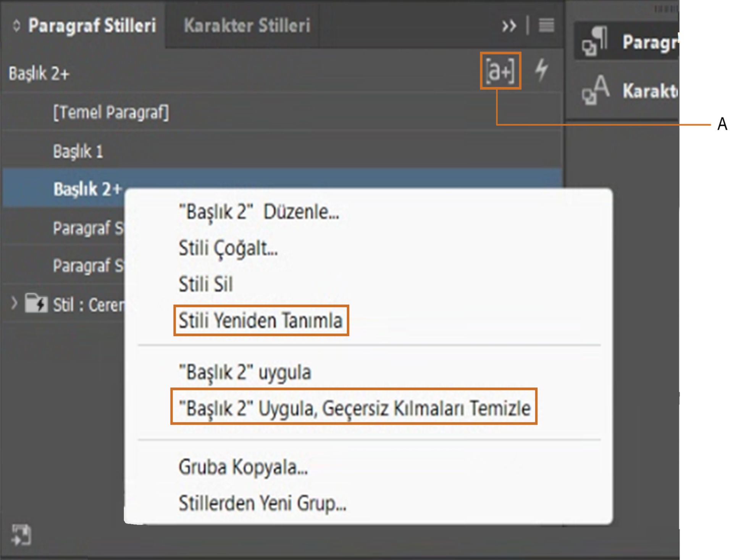The image size is (733, 560).
Task: Click Stili Çoğalt in the context menu
Action: pos(228,248)
